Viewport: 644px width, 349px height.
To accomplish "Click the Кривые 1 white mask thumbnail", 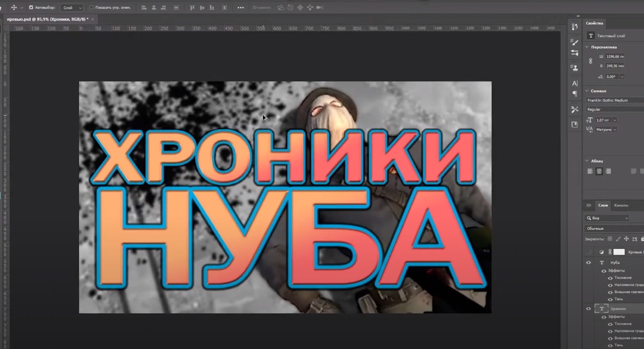I will click(x=619, y=252).
